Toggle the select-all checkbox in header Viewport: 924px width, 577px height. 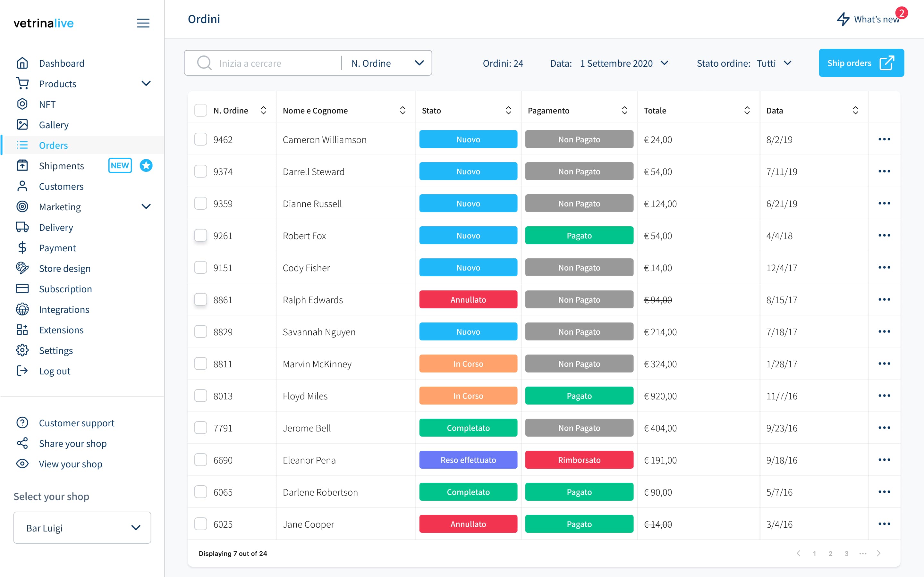click(200, 111)
